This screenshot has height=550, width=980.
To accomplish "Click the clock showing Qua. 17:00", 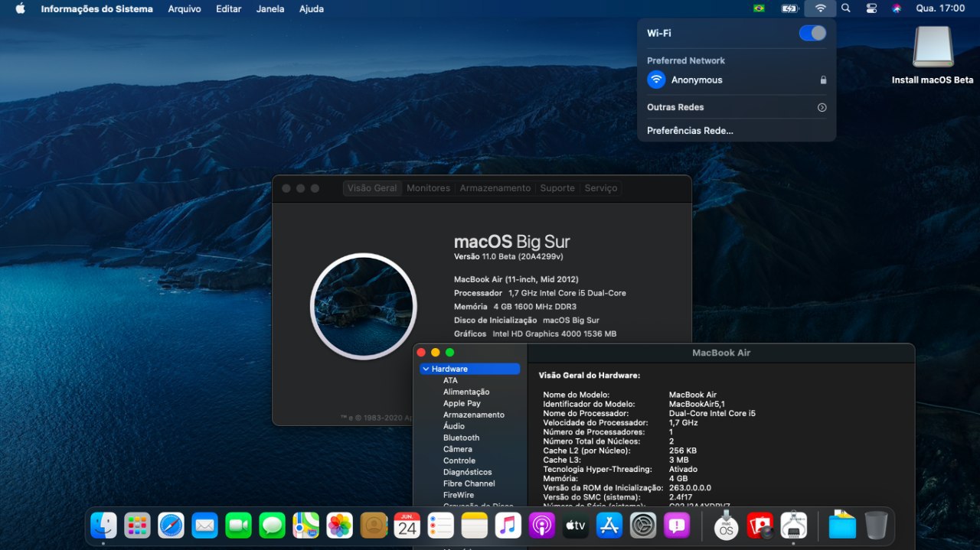I will pyautogui.click(x=940, y=8).
